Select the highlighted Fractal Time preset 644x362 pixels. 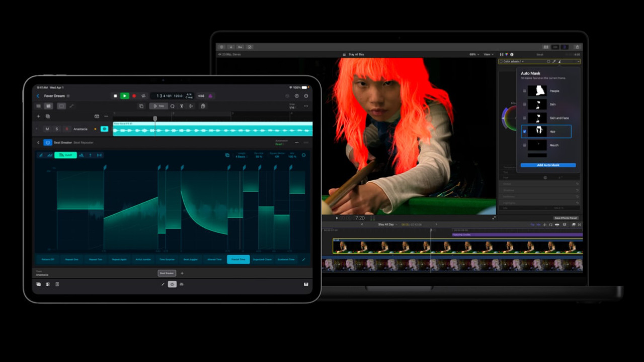click(238, 259)
